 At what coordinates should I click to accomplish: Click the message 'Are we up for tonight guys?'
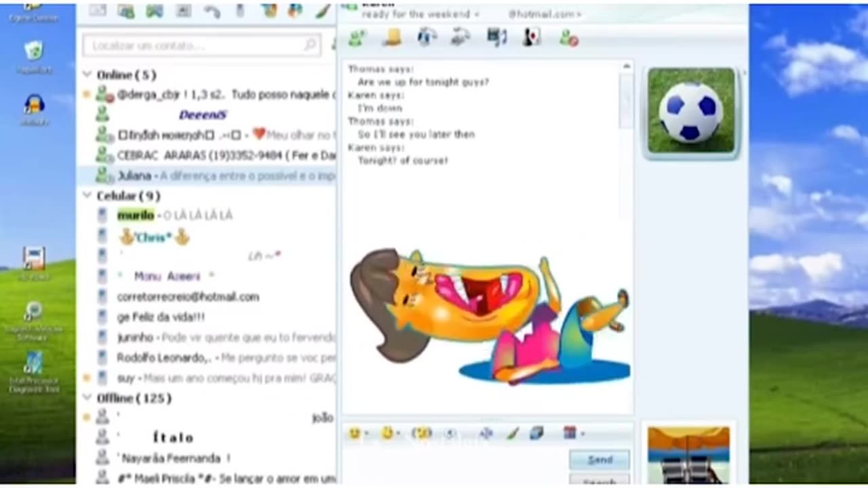pos(423,82)
